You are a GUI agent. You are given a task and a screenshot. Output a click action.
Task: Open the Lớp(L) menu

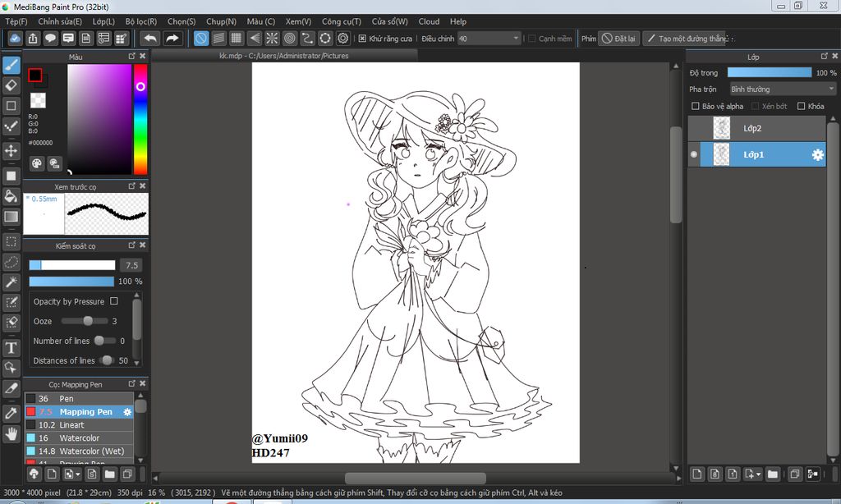tap(103, 21)
